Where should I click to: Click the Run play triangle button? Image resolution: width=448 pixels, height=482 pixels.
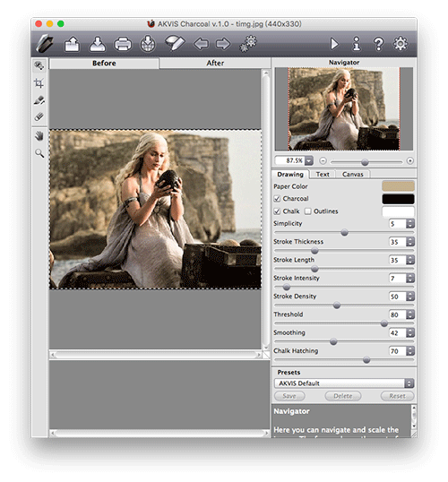click(x=334, y=44)
